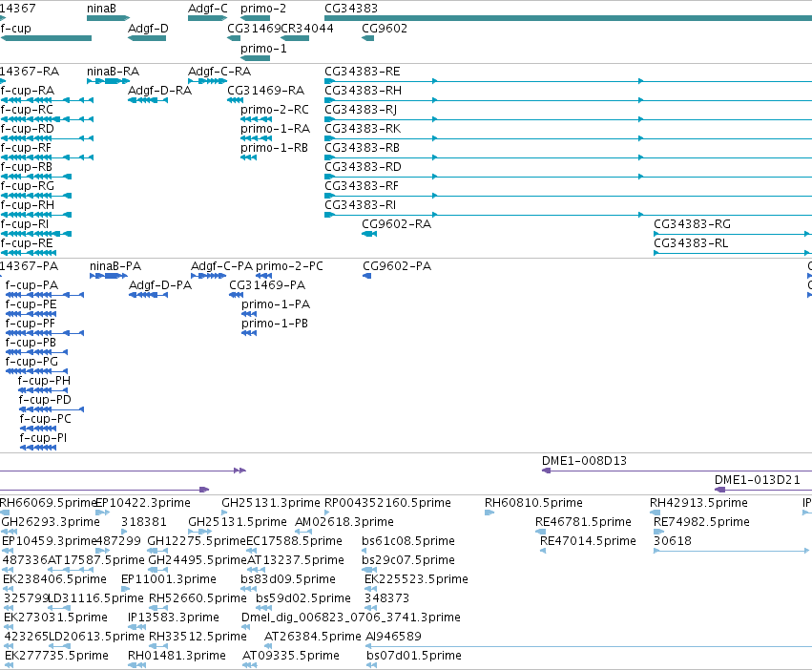Select transcript primo-1-RB
The height and width of the screenshot is (670, 812).
(x=275, y=148)
